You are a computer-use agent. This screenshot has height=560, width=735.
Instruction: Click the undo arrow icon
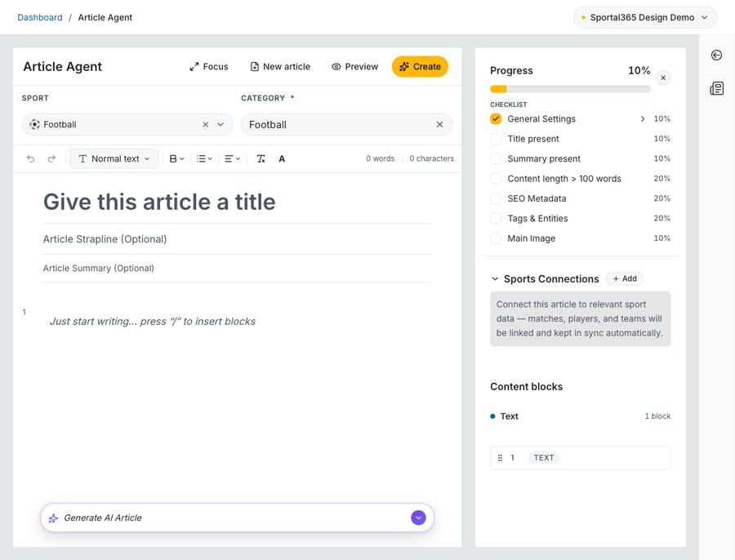[x=30, y=159]
